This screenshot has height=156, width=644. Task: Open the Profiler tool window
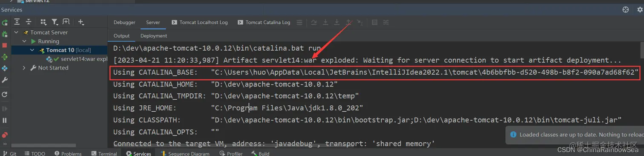230,153
